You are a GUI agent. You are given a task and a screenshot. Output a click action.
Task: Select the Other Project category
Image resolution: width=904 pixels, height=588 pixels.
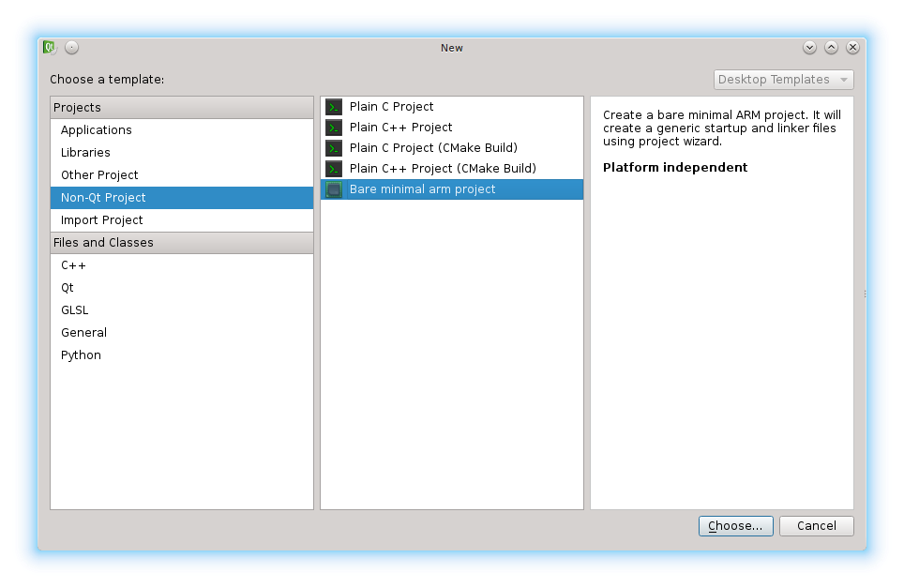click(x=182, y=175)
